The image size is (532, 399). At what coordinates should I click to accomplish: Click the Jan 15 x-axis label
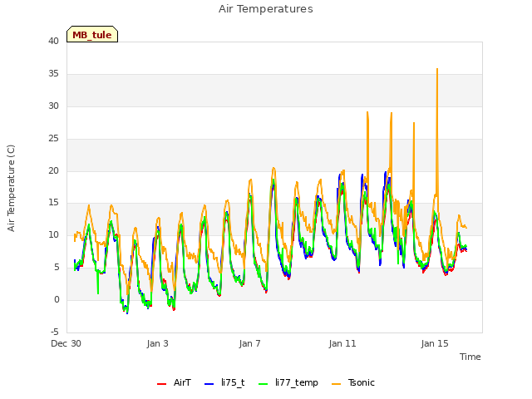435,343
